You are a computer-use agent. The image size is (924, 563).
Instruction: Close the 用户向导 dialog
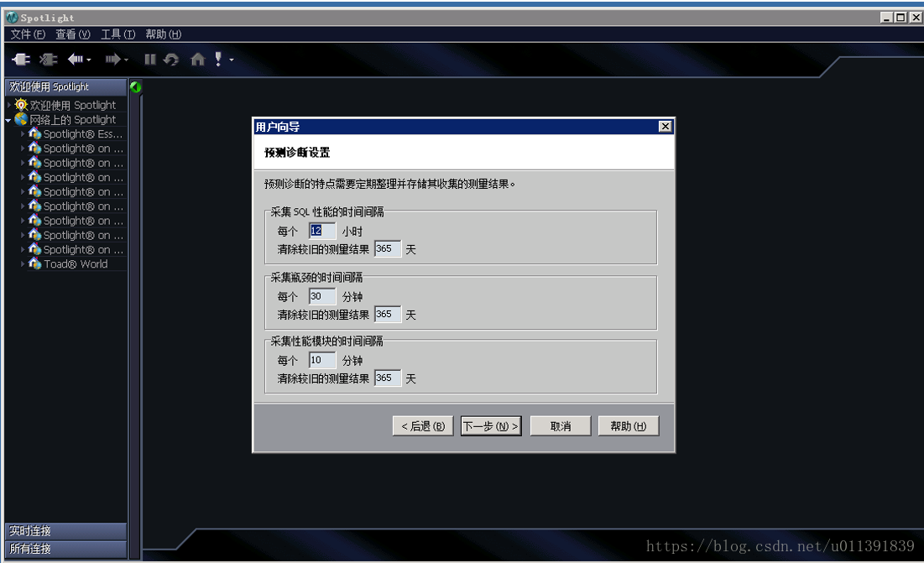click(x=665, y=126)
